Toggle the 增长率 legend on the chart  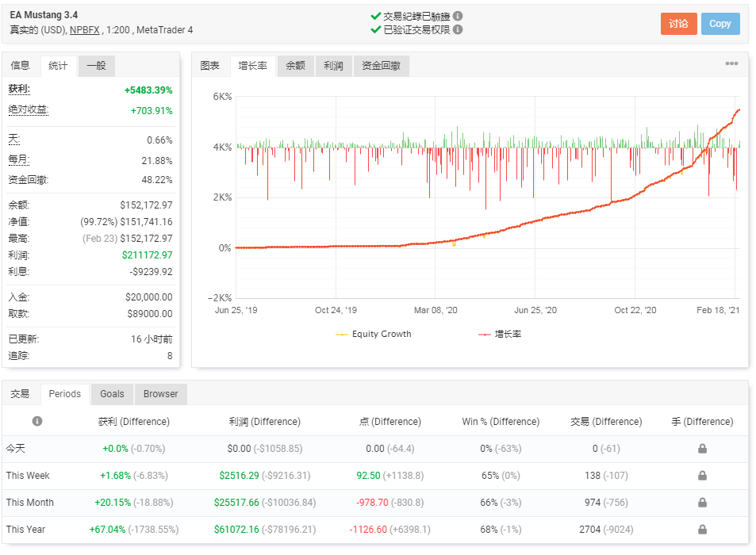click(x=506, y=334)
